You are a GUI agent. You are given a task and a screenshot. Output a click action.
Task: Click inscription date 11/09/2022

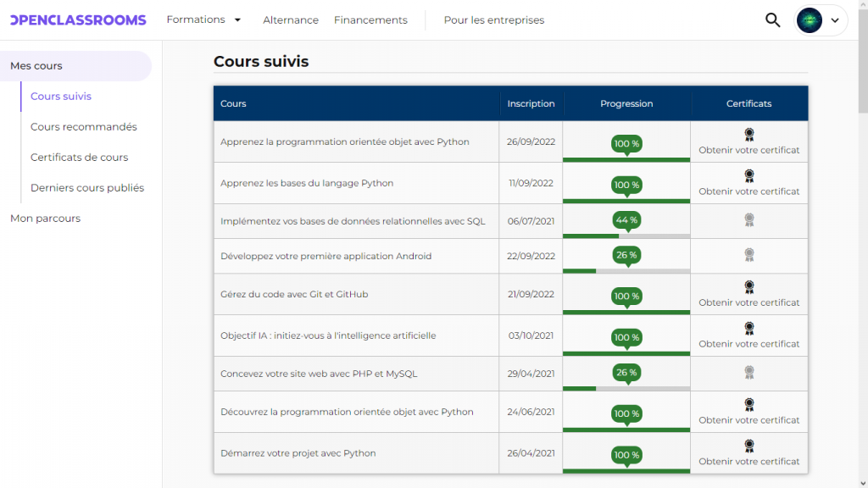pos(531,183)
